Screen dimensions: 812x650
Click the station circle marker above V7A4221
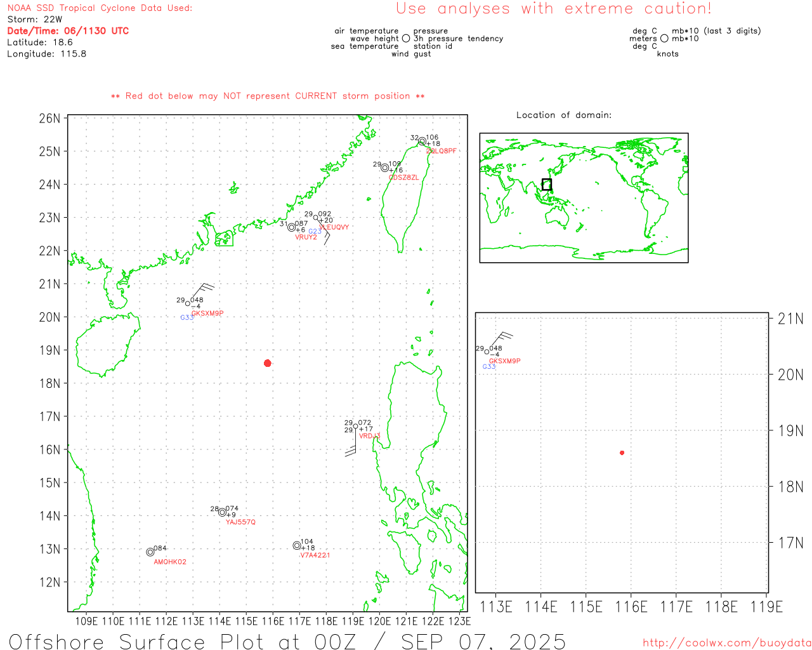click(x=297, y=546)
